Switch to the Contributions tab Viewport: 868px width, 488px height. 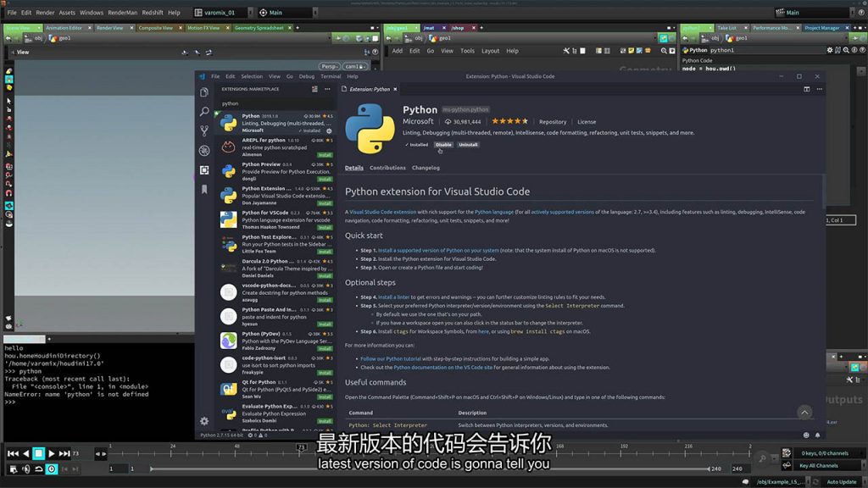(387, 168)
